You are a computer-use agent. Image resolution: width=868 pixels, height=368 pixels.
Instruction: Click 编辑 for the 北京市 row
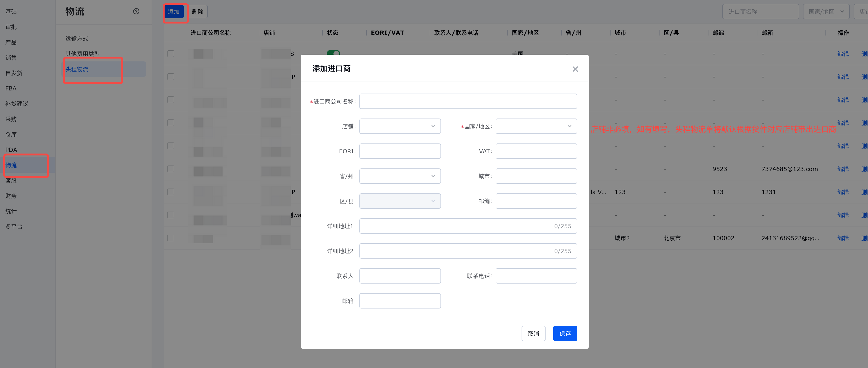pos(843,238)
